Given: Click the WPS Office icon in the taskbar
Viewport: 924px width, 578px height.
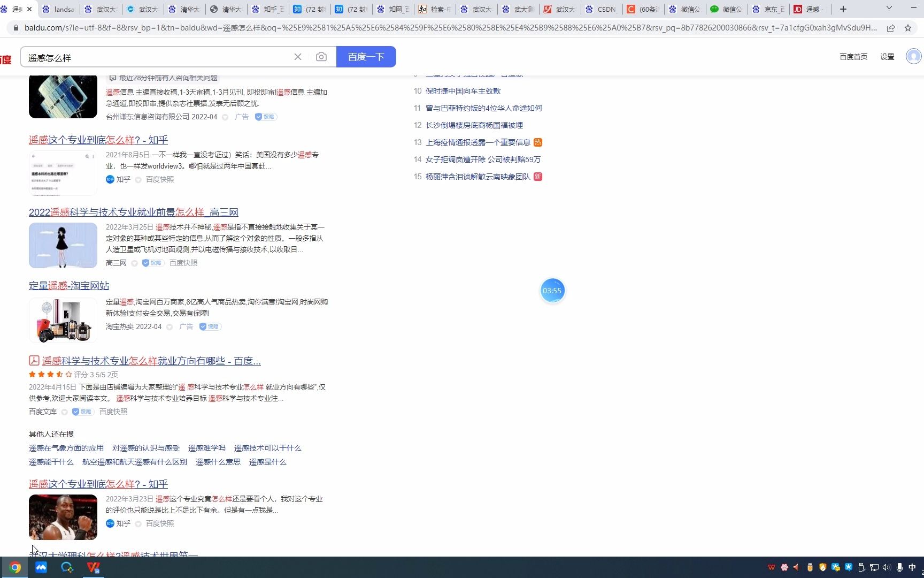Looking at the screenshot, I should pyautogui.click(x=93, y=567).
